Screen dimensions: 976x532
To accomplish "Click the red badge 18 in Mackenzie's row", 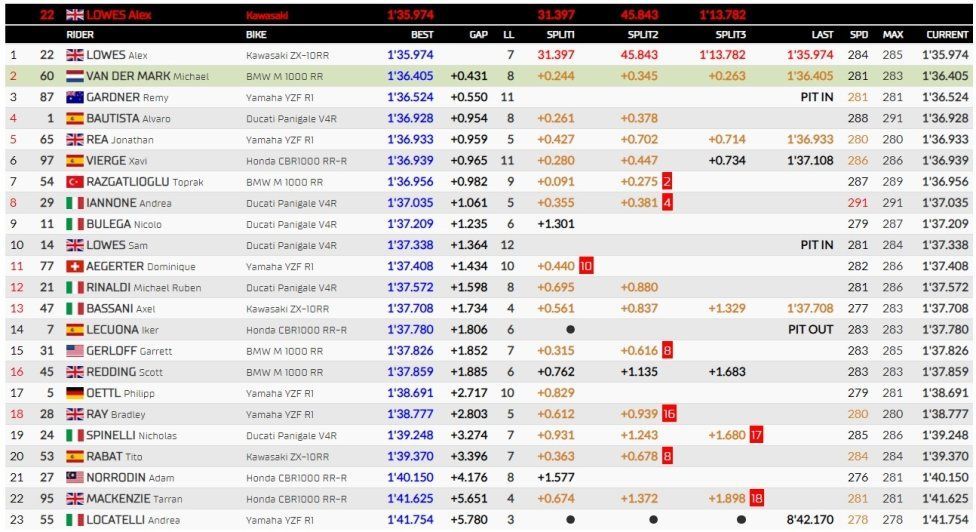I will (756, 499).
